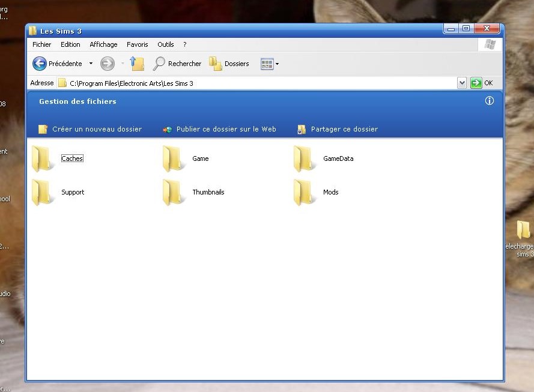
Task: Open the Edition menu
Action: tap(70, 44)
